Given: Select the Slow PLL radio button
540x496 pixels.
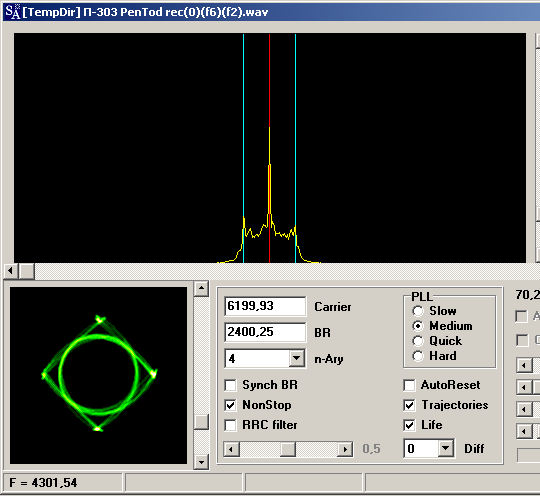Looking at the screenshot, I should [418, 311].
